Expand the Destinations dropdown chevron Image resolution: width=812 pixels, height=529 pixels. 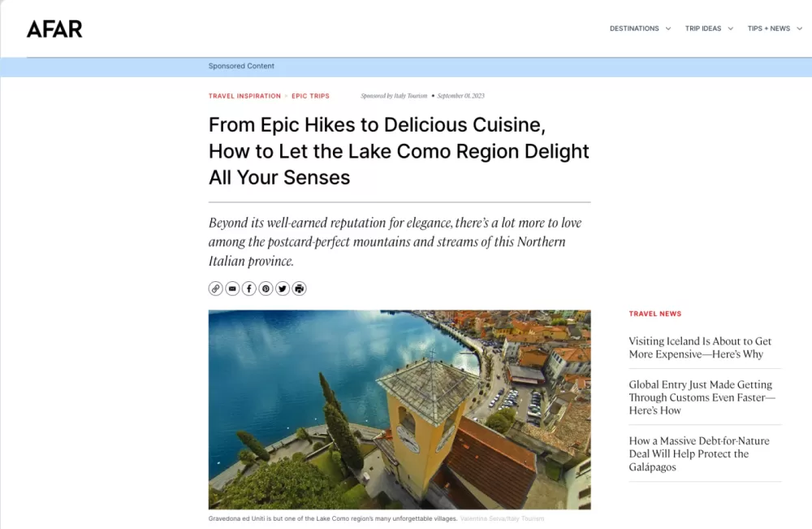point(668,28)
